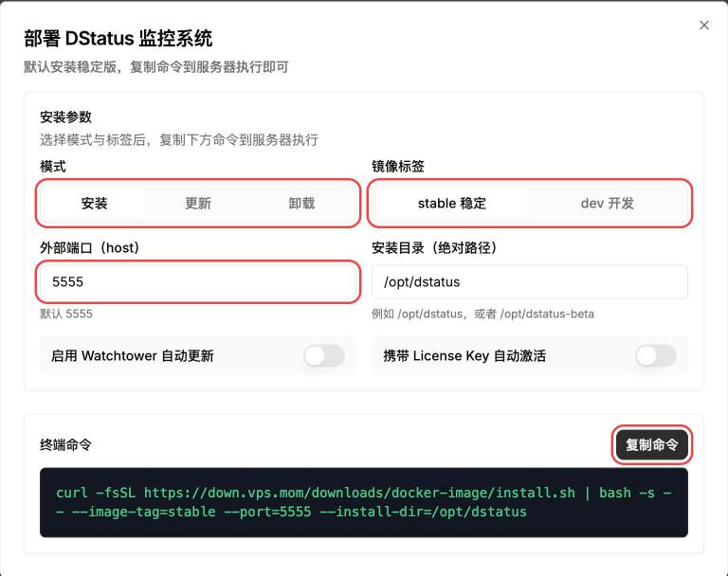This screenshot has height=576, width=728.
Task: Click the 选择模式与标签后 description line
Action: click(179, 139)
